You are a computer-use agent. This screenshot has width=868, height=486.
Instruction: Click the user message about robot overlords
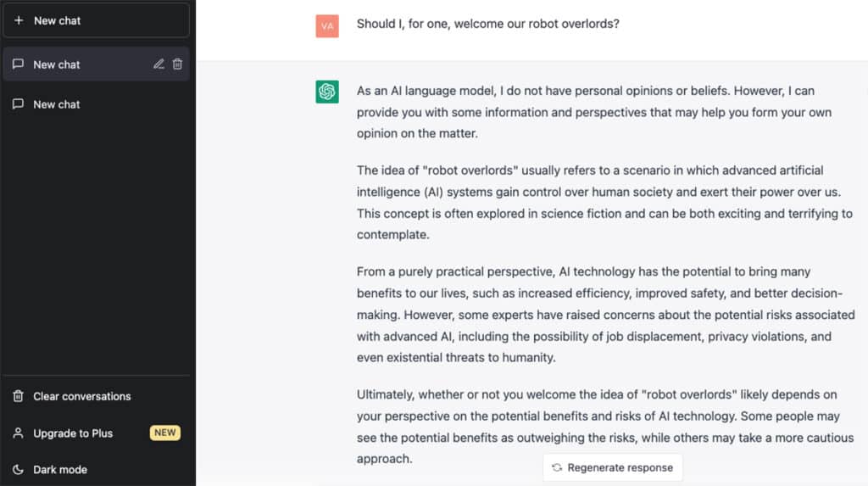click(x=487, y=24)
